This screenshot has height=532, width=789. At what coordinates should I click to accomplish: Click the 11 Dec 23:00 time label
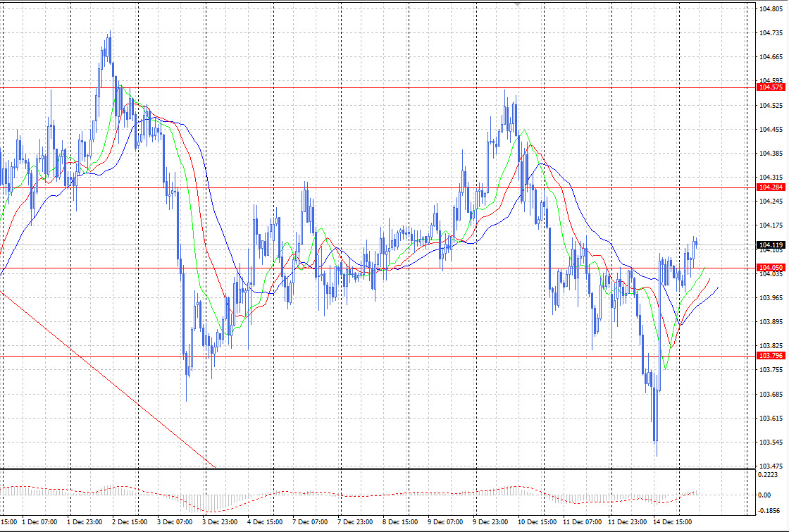point(628,522)
